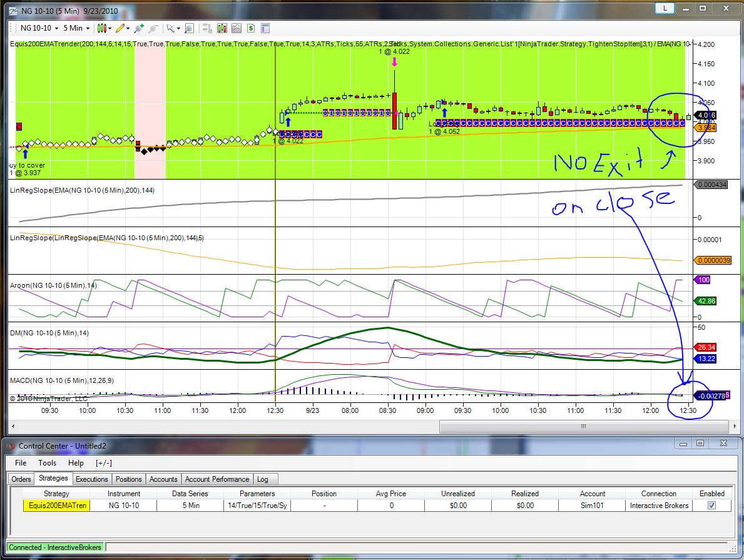
Task: Click the magenta sell arrow at 4.022
Action: point(394,62)
